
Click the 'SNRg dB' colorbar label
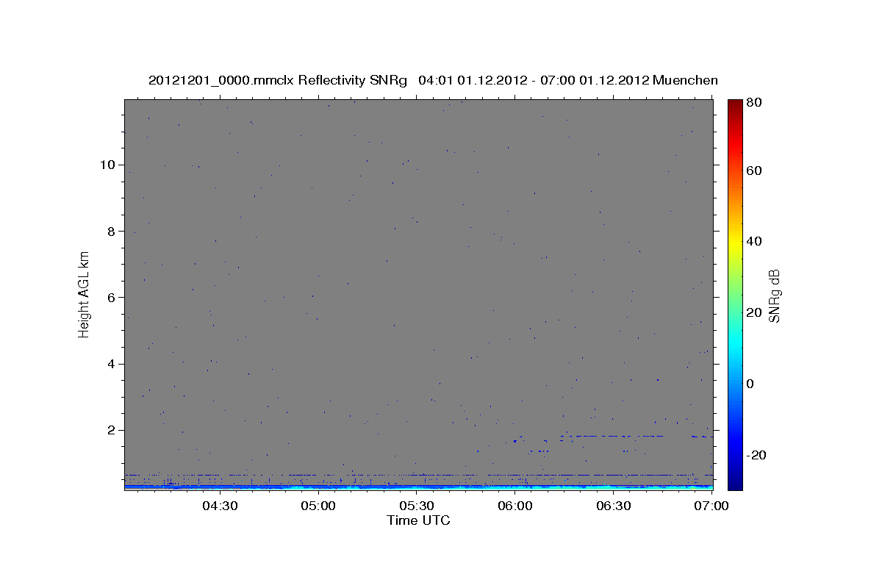tap(773, 295)
